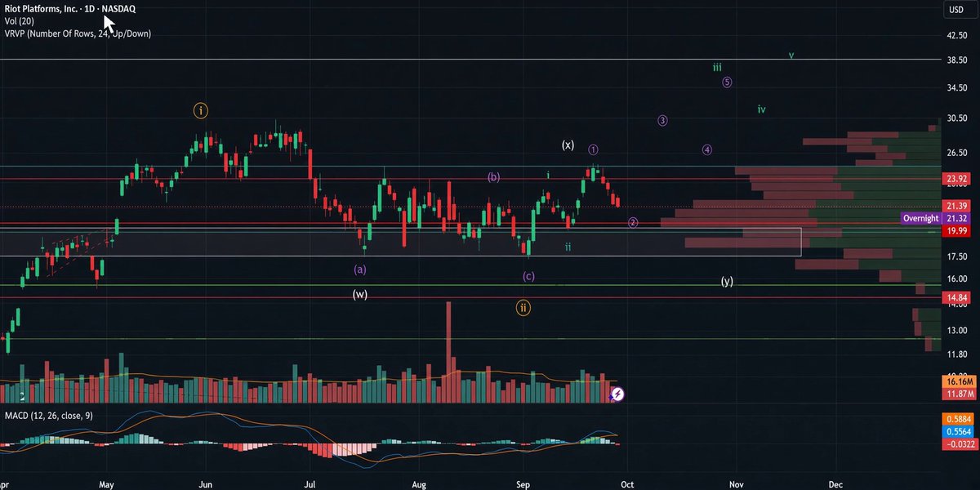Click the purple lightning bolt event icon
This screenshot has width=980, height=490.
pos(618,394)
